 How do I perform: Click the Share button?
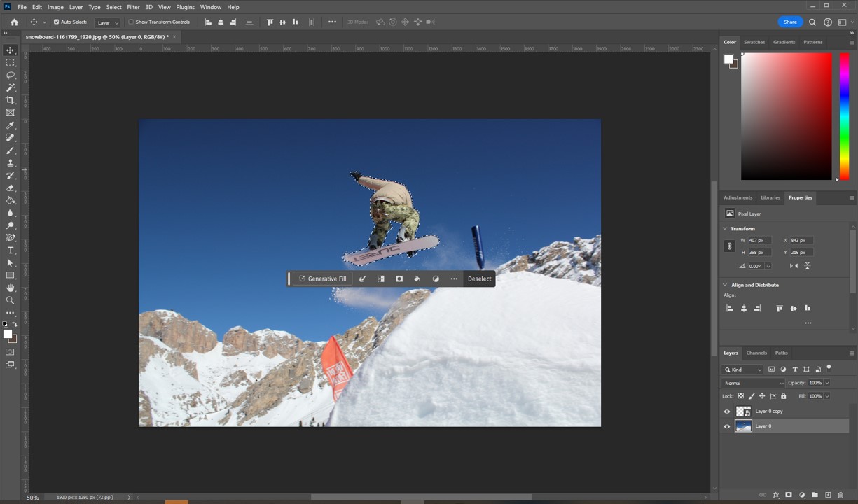pyautogui.click(x=790, y=22)
